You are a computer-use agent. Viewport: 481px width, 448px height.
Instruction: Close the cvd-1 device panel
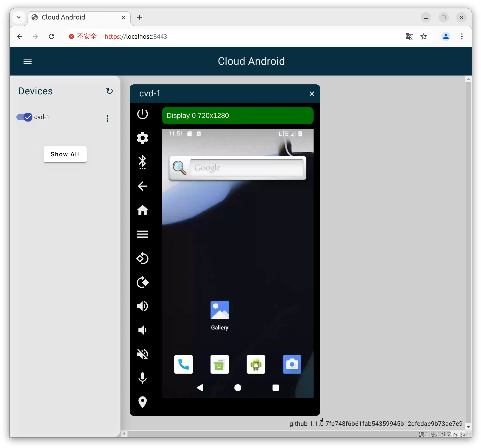pyautogui.click(x=312, y=94)
